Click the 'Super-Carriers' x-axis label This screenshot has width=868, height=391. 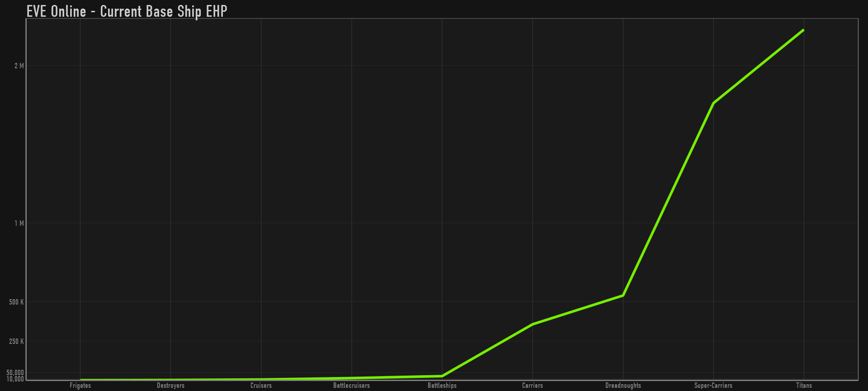point(713,386)
